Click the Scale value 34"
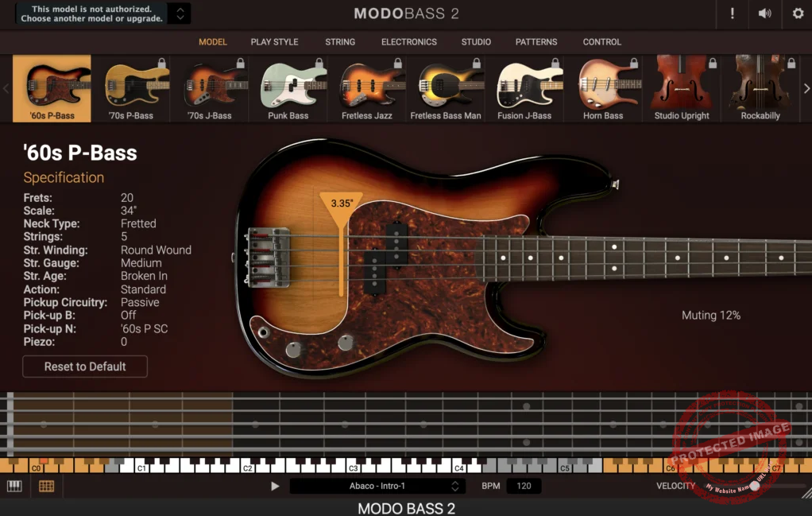The height and width of the screenshot is (516, 812). point(129,211)
